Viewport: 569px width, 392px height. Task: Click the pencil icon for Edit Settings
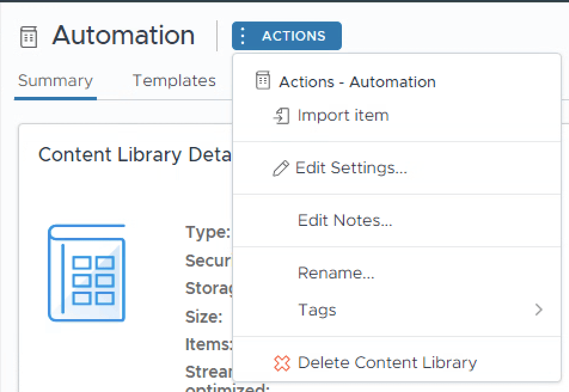(x=280, y=169)
